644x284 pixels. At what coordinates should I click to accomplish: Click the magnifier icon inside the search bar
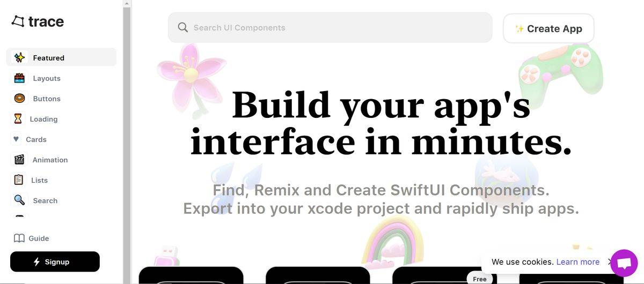click(183, 27)
